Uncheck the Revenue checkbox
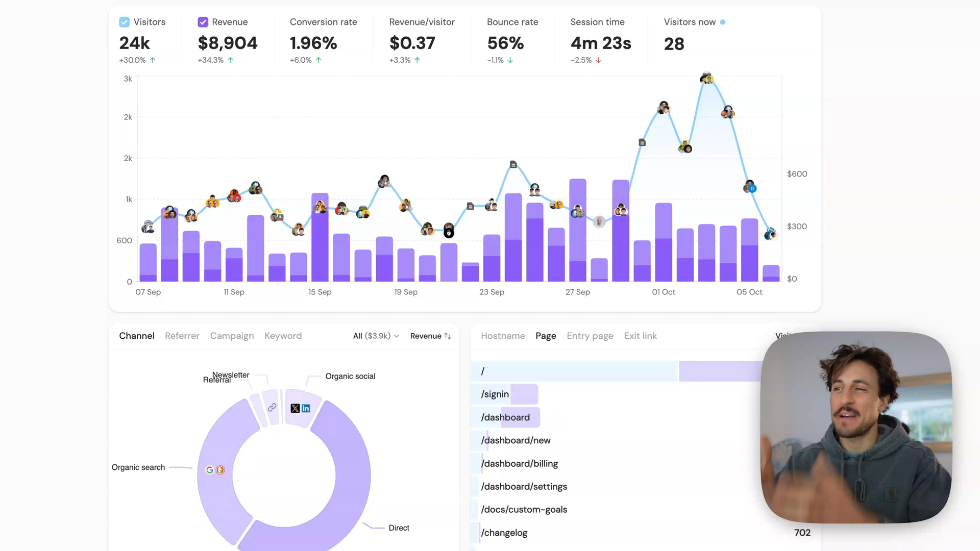This screenshot has width=980, height=551. [203, 22]
